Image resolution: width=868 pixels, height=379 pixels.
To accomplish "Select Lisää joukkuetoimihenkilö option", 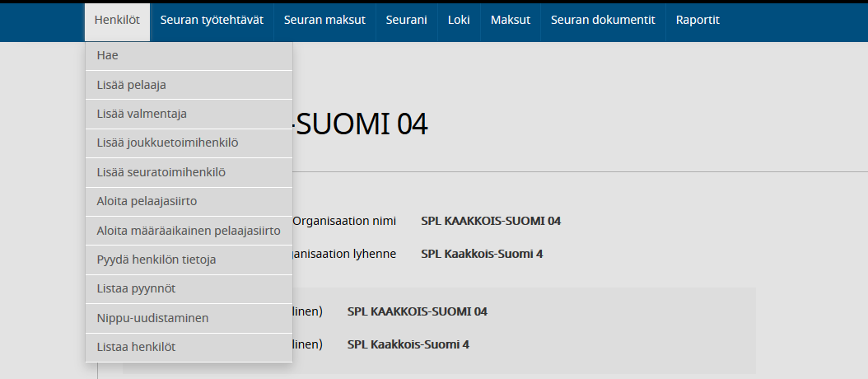I will point(189,143).
